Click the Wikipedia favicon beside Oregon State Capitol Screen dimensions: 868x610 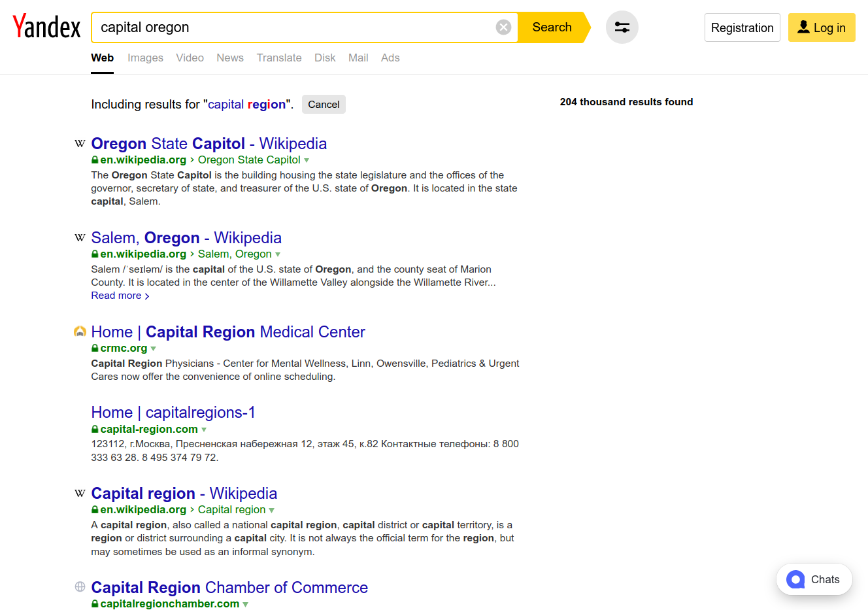(x=80, y=144)
